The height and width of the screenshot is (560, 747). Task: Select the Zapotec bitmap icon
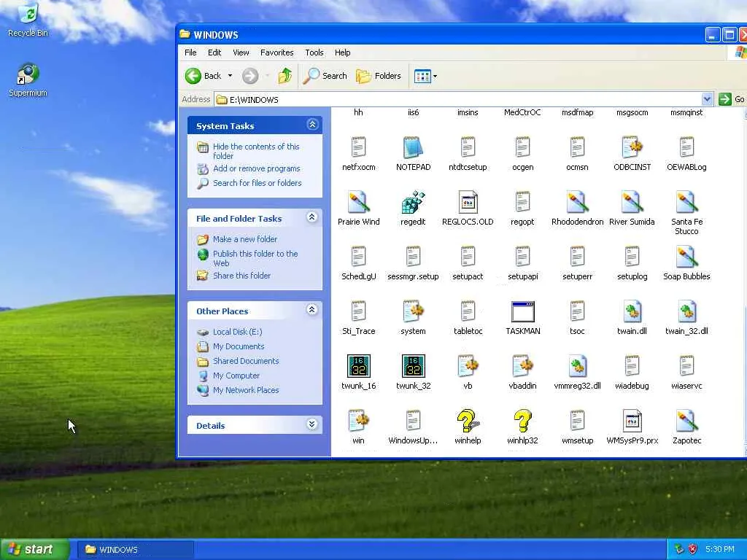click(x=686, y=421)
